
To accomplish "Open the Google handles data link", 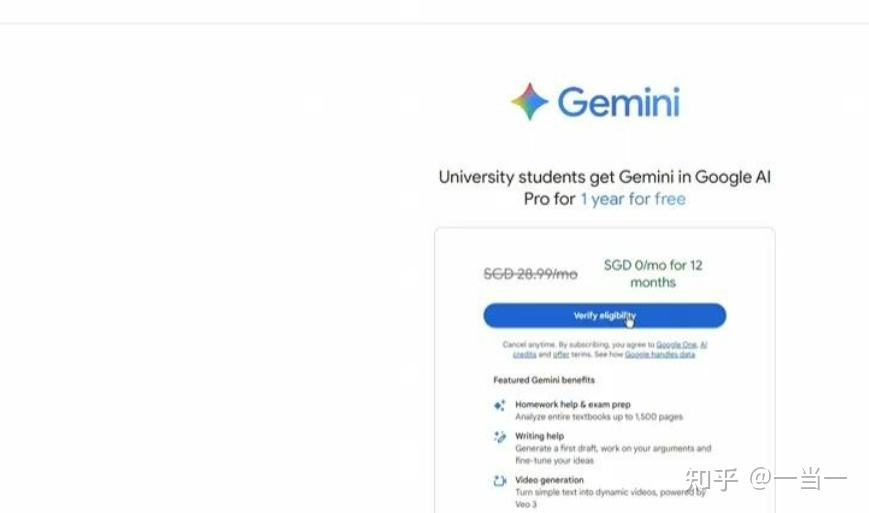I will click(x=660, y=355).
